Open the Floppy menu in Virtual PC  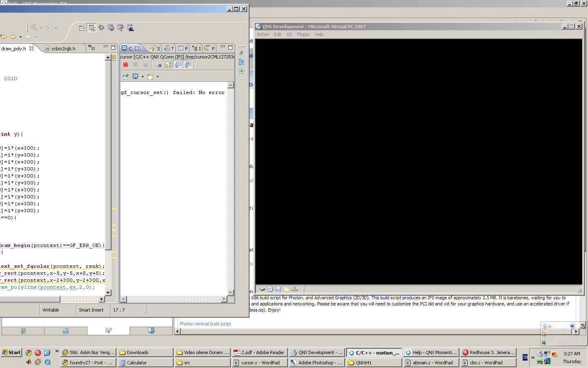pos(303,34)
